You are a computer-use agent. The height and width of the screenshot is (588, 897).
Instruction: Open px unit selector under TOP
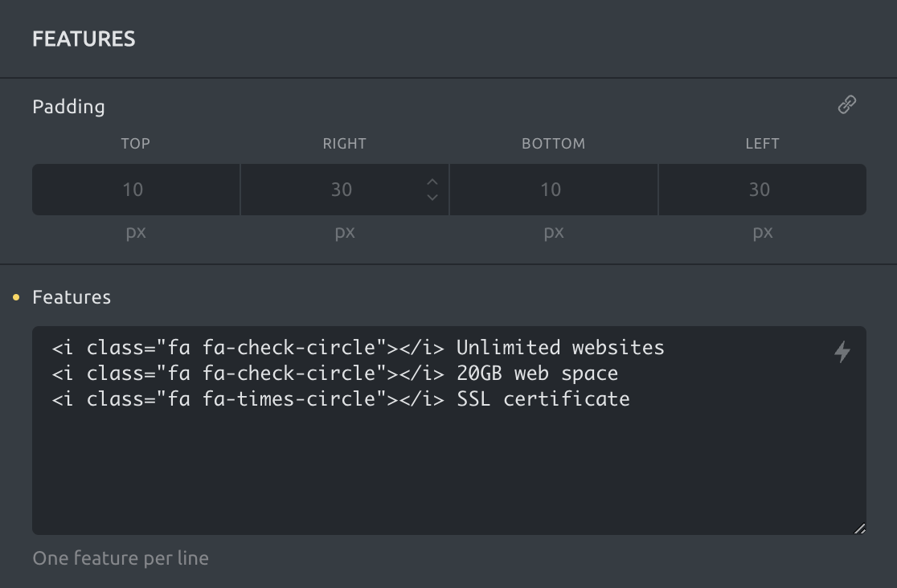(x=136, y=232)
